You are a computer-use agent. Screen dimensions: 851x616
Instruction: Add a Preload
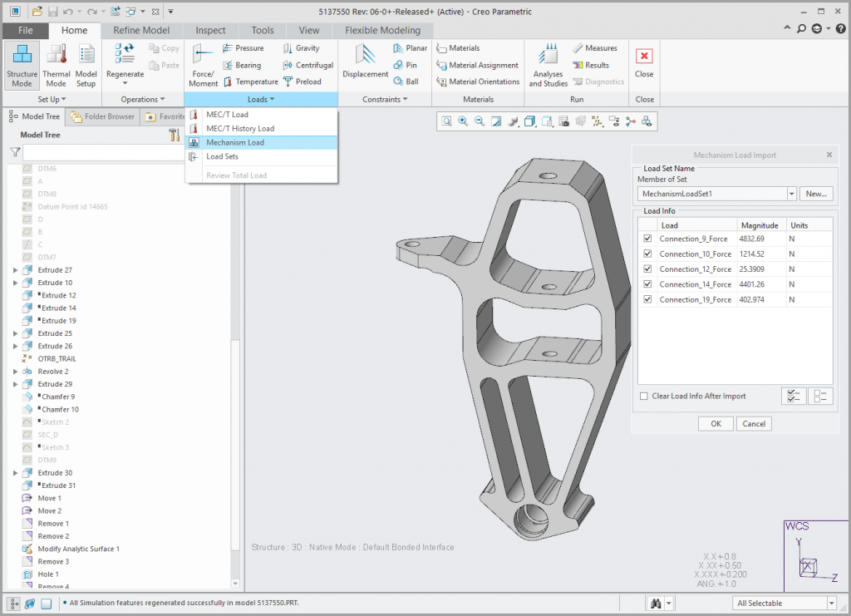tap(303, 82)
